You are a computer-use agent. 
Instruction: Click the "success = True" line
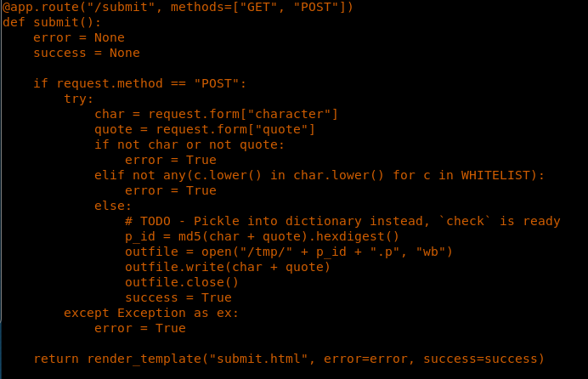click(x=178, y=297)
